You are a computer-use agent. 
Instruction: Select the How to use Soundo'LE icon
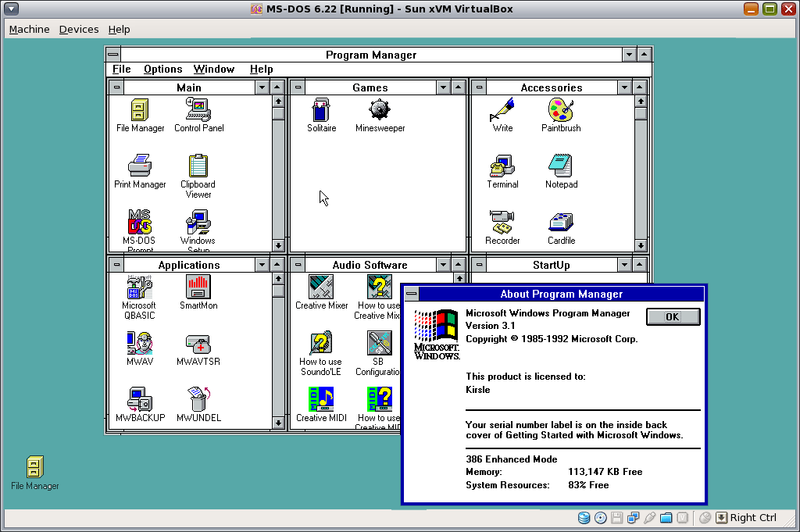click(321, 353)
